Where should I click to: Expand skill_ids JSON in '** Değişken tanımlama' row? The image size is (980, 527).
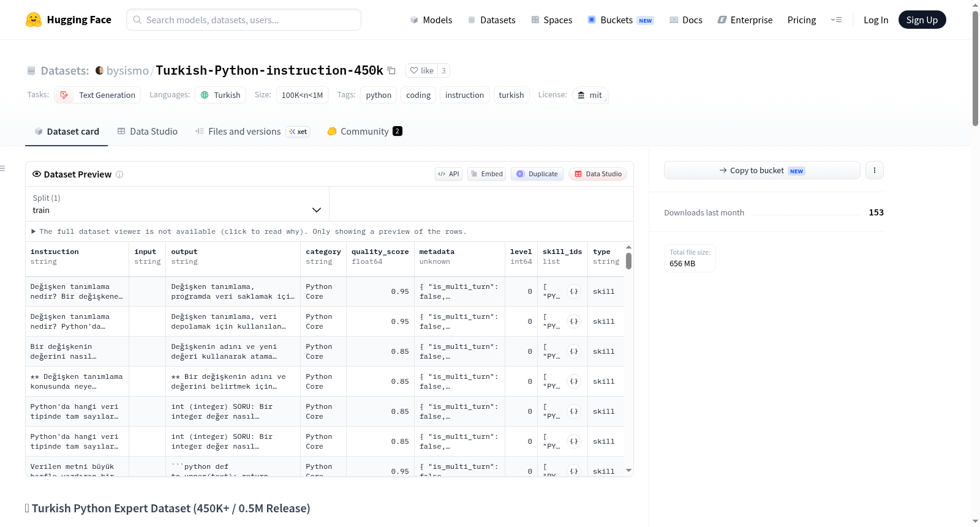tap(574, 381)
